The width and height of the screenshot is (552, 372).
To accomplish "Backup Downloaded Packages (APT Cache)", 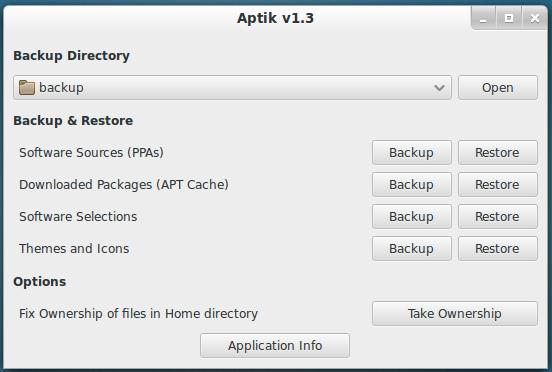I will click(412, 184).
